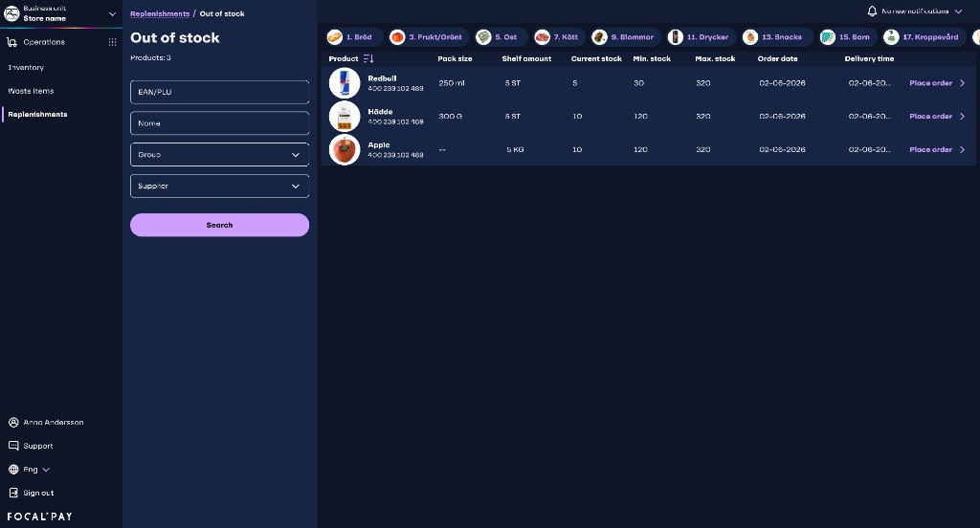Image resolution: width=980 pixels, height=528 pixels.
Task: Click the Order date column header
Action: (777, 58)
